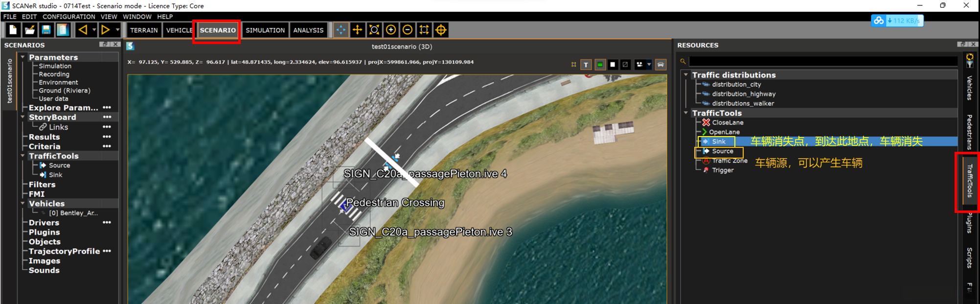Click the dots button next to Criteria
Viewport: 980px width, 304px height.
point(107,146)
